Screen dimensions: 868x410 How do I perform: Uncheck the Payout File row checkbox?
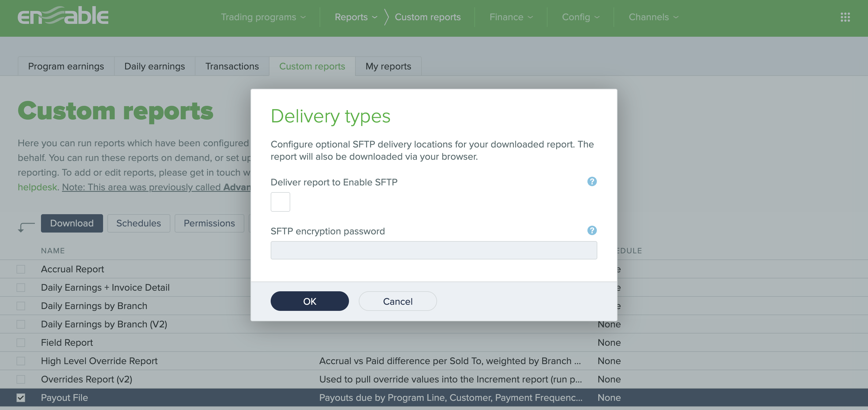(21, 397)
